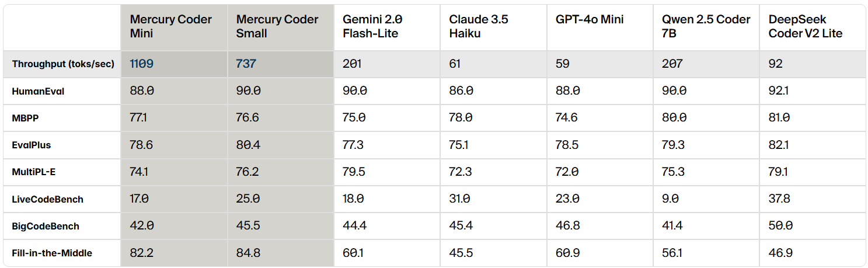Select the Claude 3.5 Haiku column header

tap(479, 26)
